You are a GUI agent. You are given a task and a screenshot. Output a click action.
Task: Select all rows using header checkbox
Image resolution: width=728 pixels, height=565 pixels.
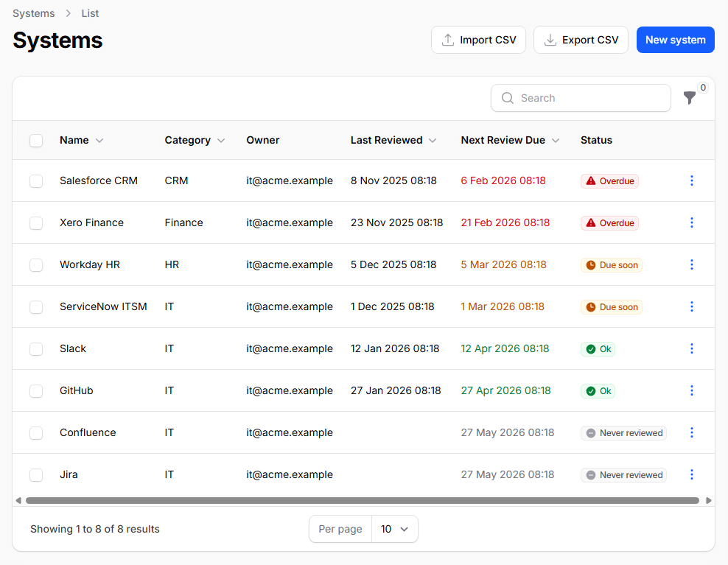pos(36,140)
